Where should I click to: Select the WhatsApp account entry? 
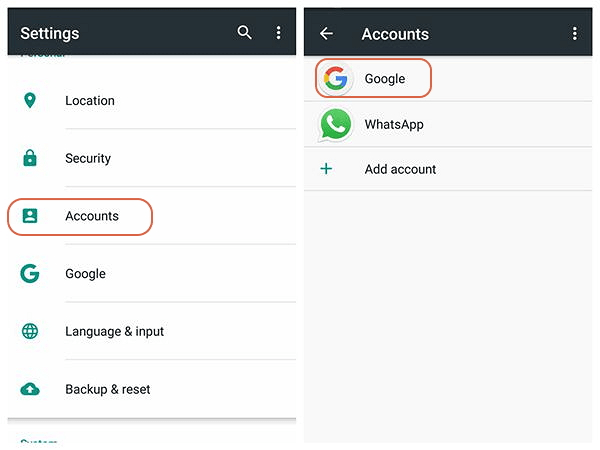pyautogui.click(x=448, y=125)
